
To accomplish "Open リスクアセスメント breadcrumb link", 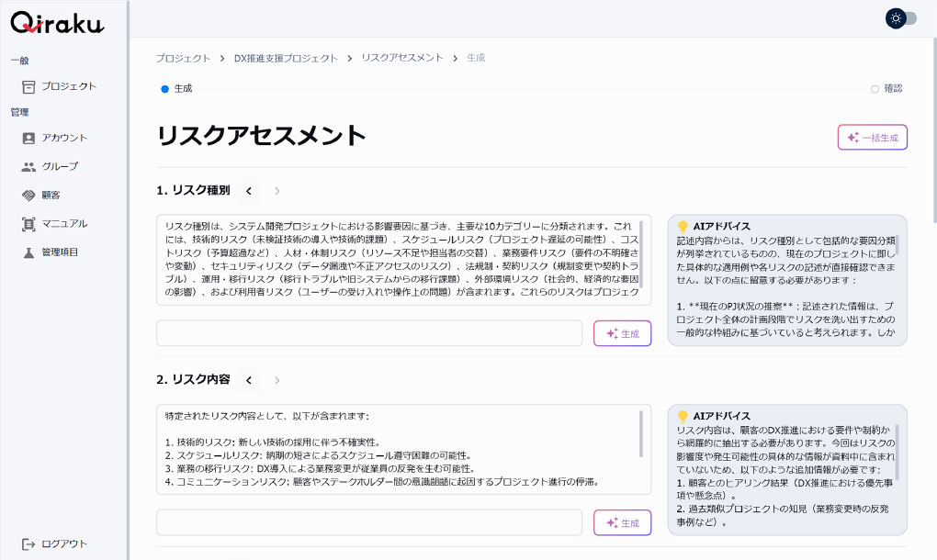I will tap(401, 58).
